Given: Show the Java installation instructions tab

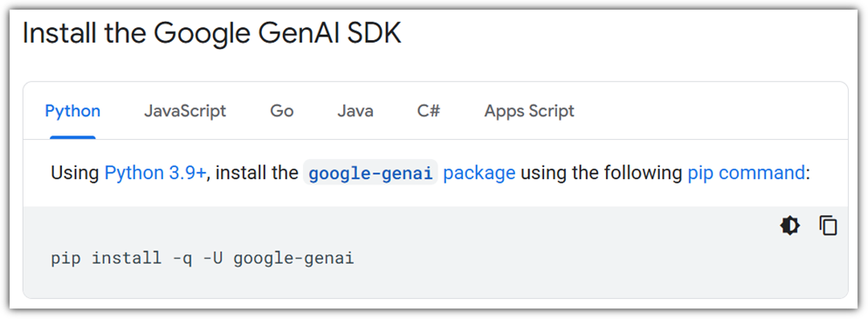Looking at the screenshot, I should 355,111.
